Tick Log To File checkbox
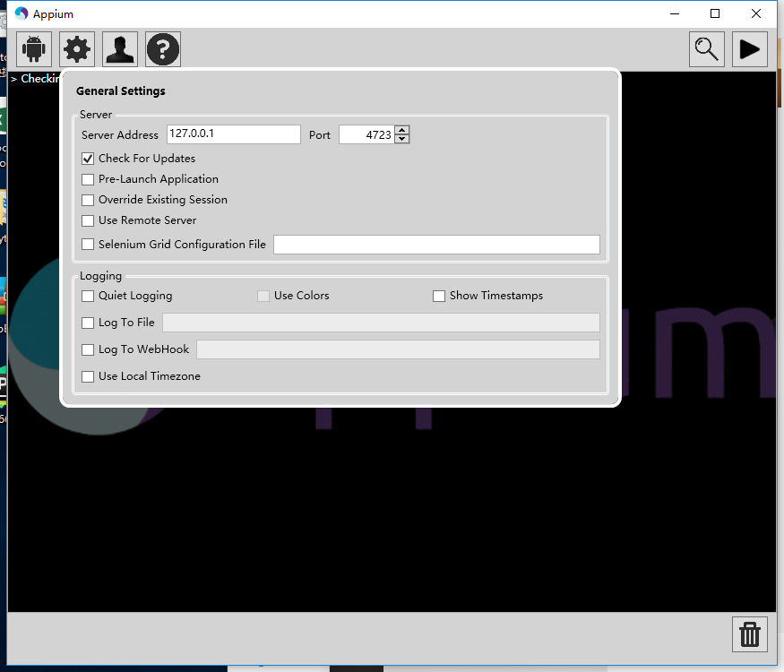The height and width of the screenshot is (672, 784). click(x=88, y=323)
